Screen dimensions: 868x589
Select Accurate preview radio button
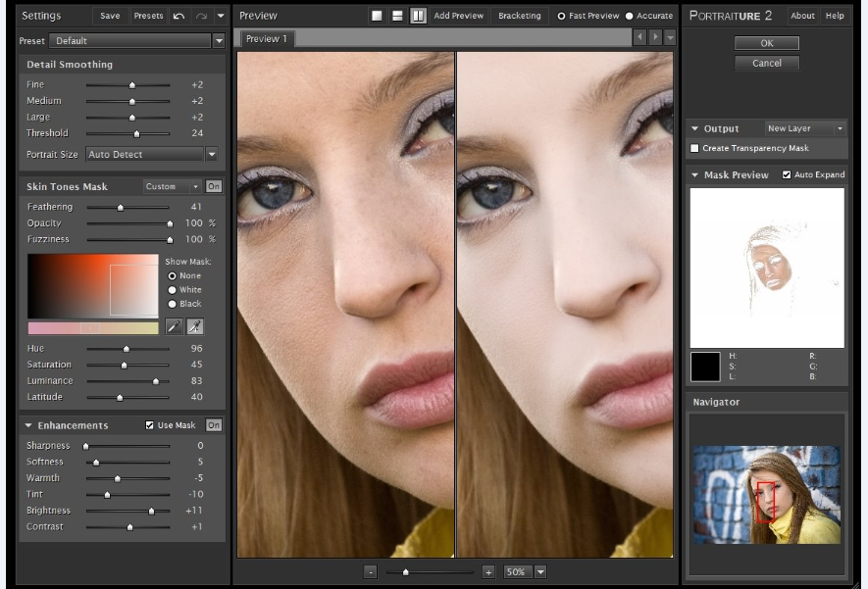tap(630, 16)
